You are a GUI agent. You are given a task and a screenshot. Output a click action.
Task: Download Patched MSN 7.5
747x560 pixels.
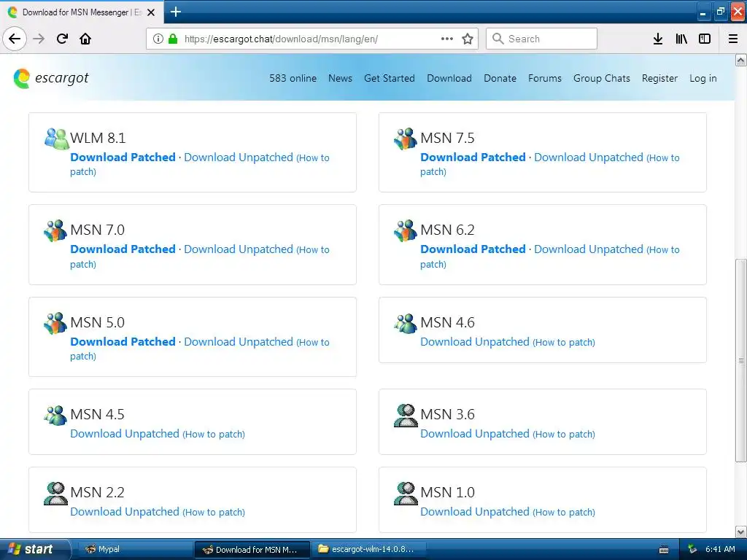coord(473,157)
